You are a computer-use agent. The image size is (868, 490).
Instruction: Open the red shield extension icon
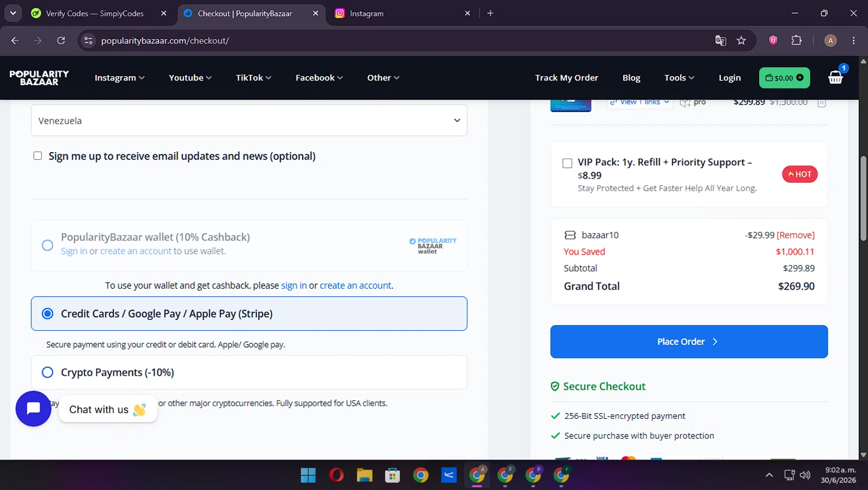tap(773, 40)
